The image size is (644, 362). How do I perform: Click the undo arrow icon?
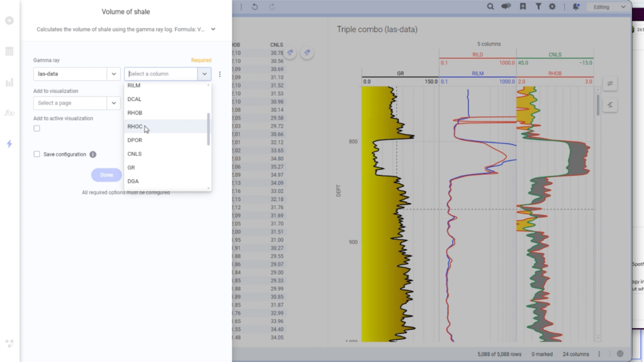(x=255, y=6)
